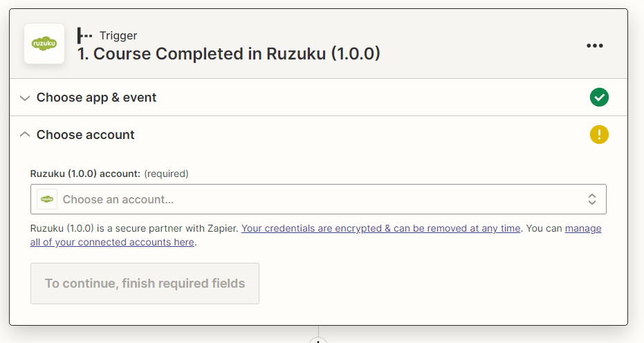Select the "Choose account" section title
The image size is (644, 343).
coord(86,135)
